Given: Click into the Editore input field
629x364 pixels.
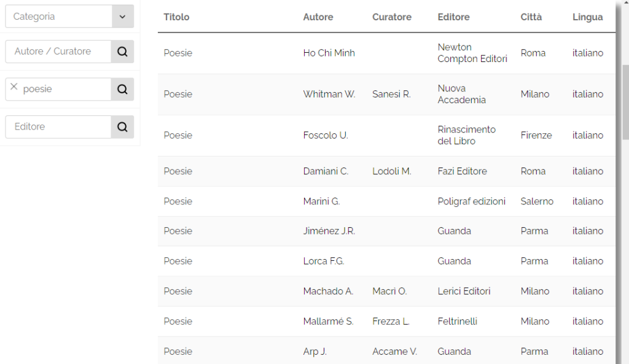Looking at the screenshot, I should (58, 126).
